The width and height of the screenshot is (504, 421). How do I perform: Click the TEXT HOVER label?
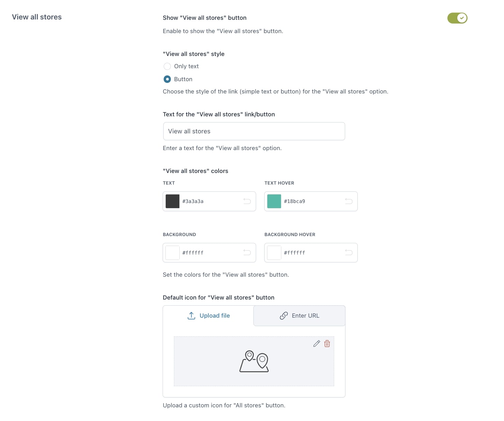coord(279,183)
